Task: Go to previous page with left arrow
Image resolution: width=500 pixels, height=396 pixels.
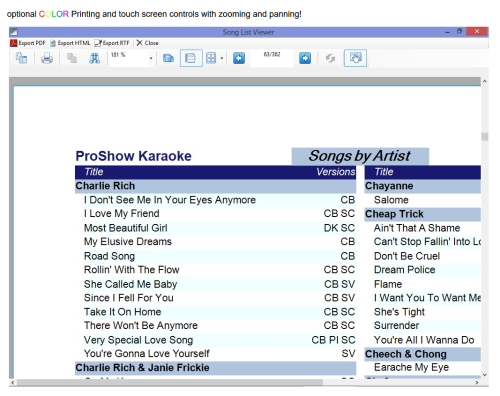Action: [239, 58]
